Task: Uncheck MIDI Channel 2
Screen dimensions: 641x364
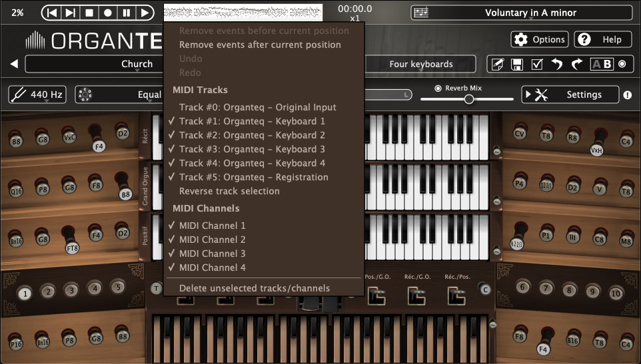Action: 212,240
